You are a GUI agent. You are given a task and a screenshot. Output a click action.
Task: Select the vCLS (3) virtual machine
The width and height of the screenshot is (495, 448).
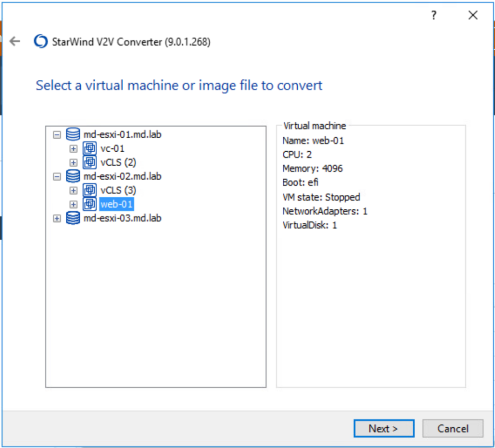[118, 190]
